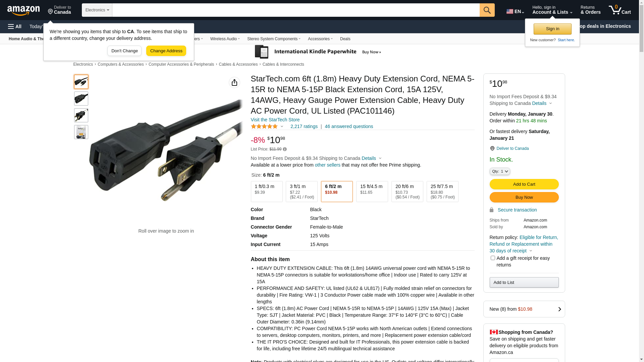Viewport: 644px width, 362px height.
Task: Click the search magnifier button
Action: point(487,10)
